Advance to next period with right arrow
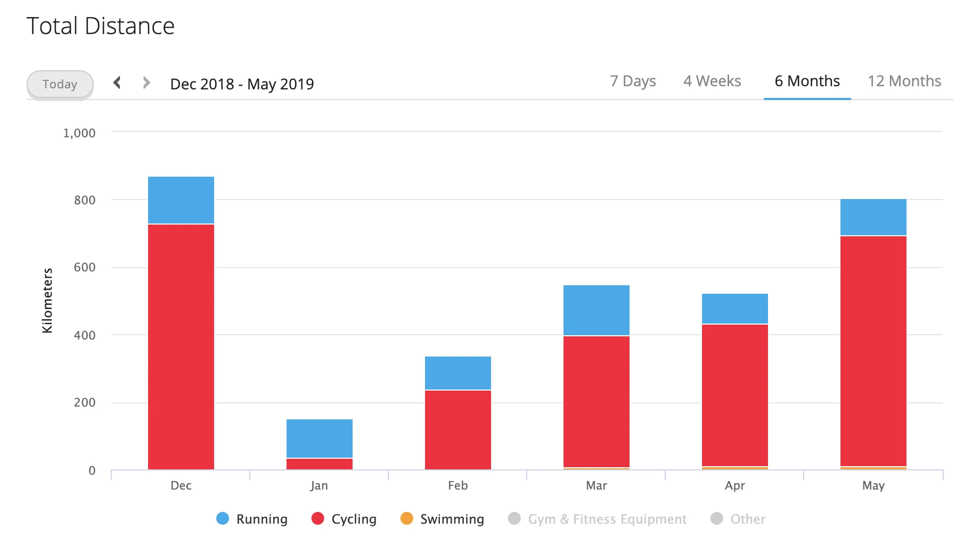The height and width of the screenshot is (546, 980). 146,82
